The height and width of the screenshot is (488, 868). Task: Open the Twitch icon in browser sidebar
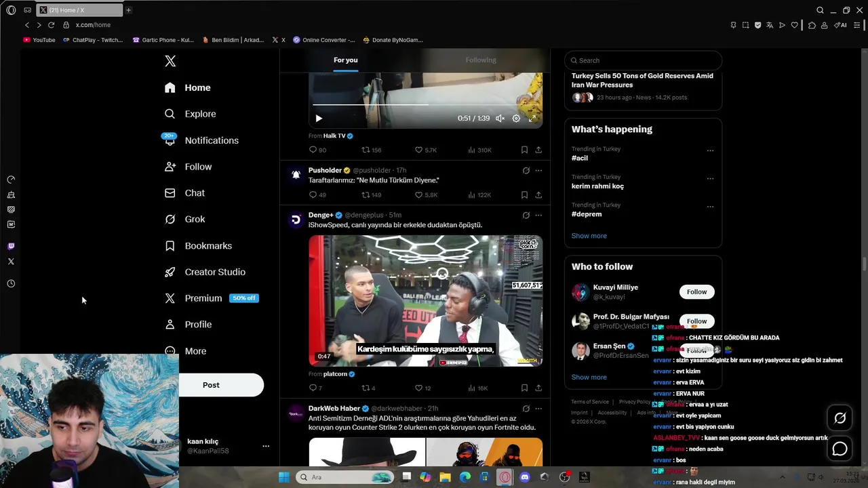11,246
